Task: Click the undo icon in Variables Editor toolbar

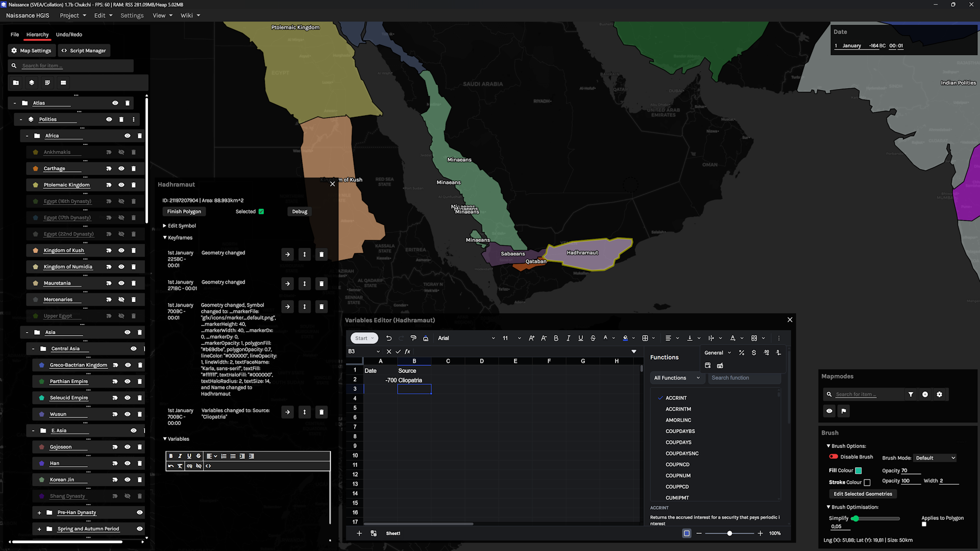Action: pos(389,338)
